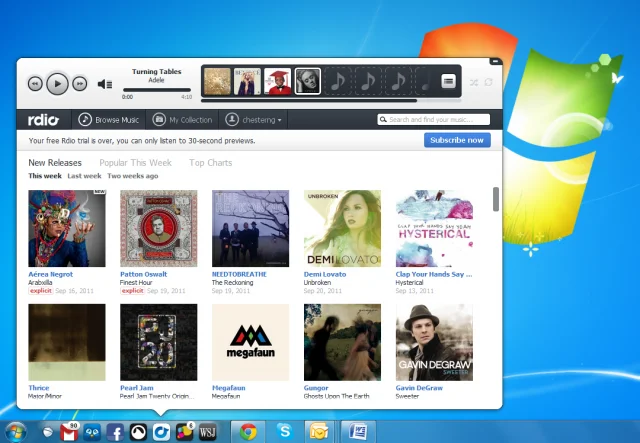
Task: Click the Patton Oswalt artist link
Action: 144,274
